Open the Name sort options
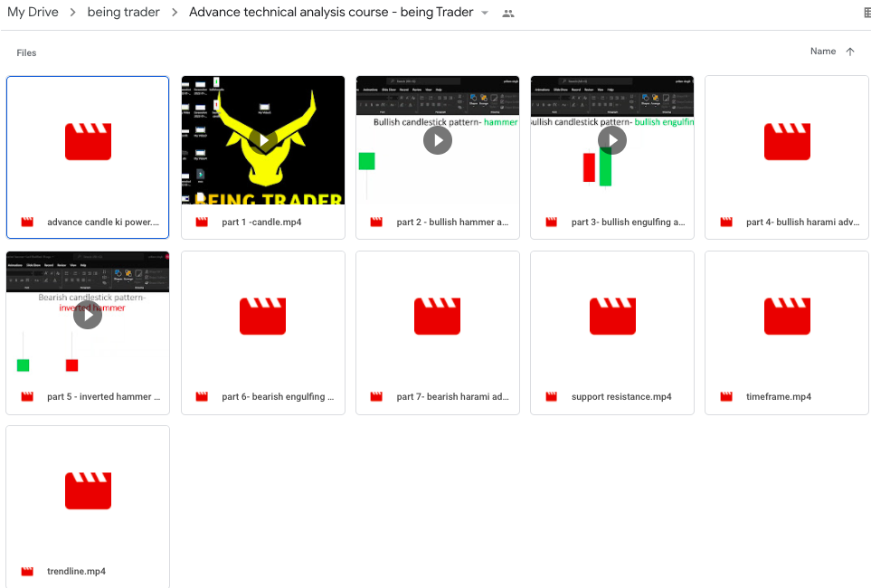 822,52
